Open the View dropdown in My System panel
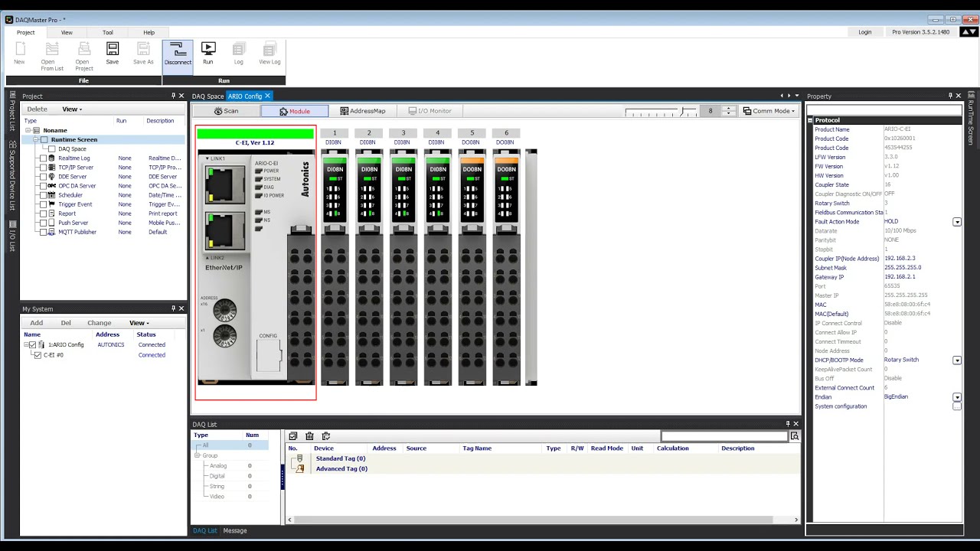 click(139, 323)
